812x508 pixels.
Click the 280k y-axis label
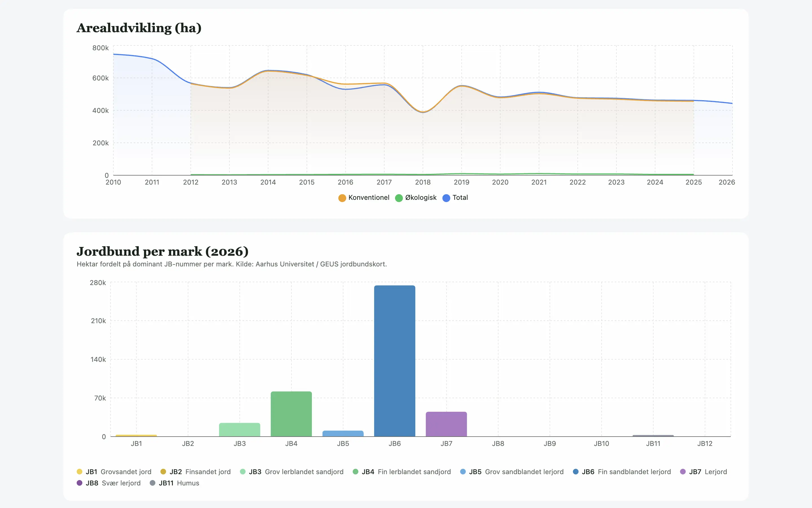click(98, 283)
